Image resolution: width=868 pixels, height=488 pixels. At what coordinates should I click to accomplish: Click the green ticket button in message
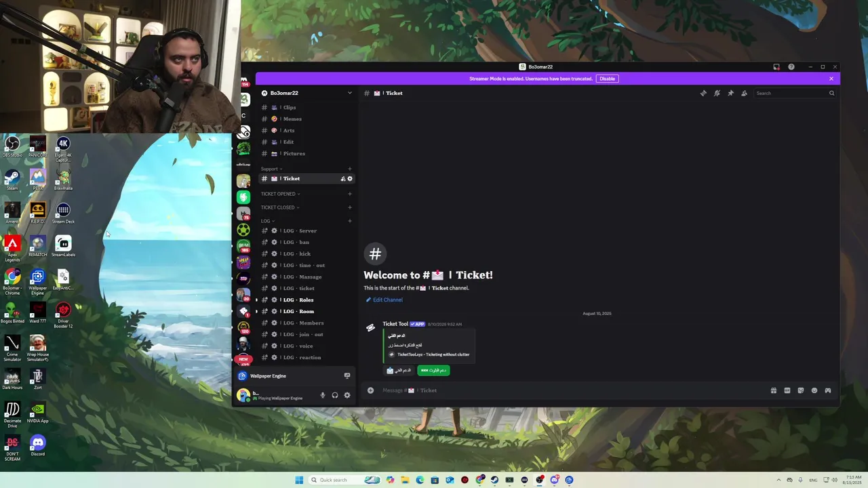tap(433, 370)
